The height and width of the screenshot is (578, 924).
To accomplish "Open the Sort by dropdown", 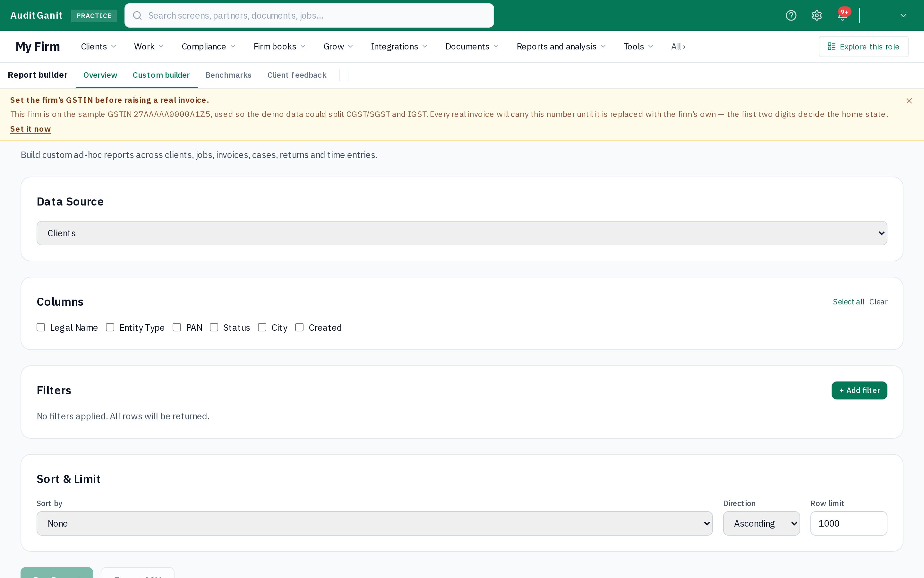I will (374, 523).
